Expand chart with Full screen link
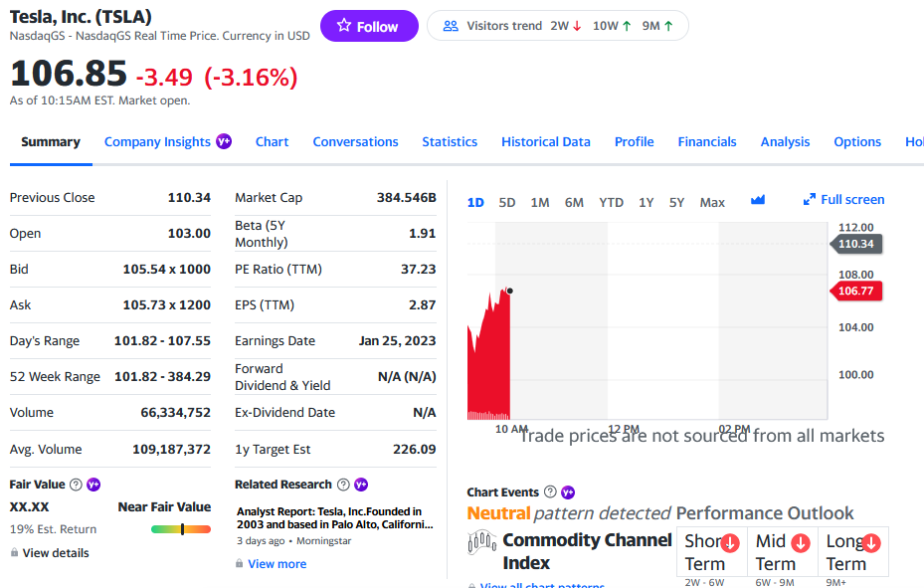This screenshot has width=924, height=588. [x=843, y=200]
